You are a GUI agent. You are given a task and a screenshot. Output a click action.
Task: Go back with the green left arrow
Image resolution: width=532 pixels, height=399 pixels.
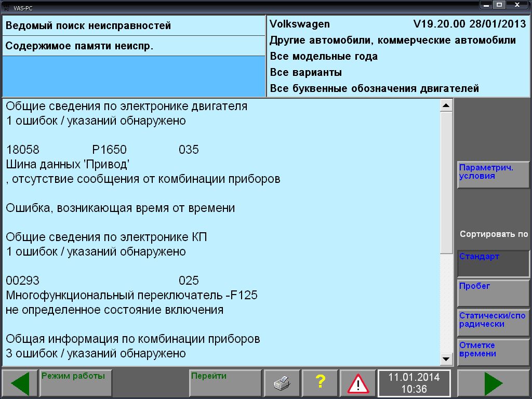[x=20, y=383]
